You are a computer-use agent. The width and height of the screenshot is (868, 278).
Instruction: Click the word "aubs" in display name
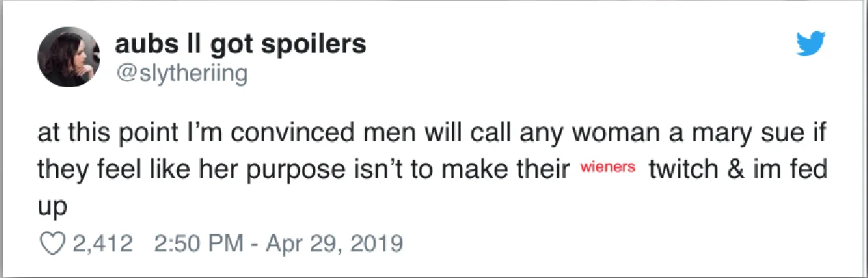tap(143, 44)
